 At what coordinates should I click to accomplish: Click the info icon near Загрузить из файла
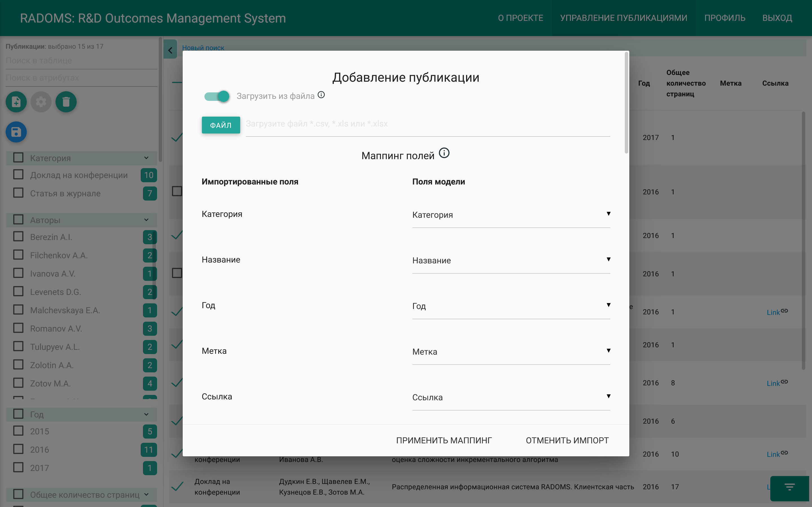[x=321, y=95]
